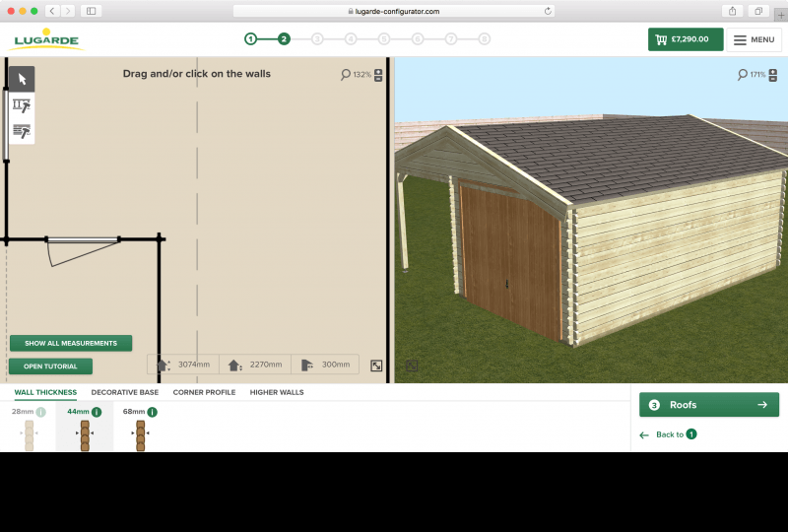The height and width of the screenshot is (532, 788).
Task: Open the £7,290.00 shopping cart
Action: point(686,39)
